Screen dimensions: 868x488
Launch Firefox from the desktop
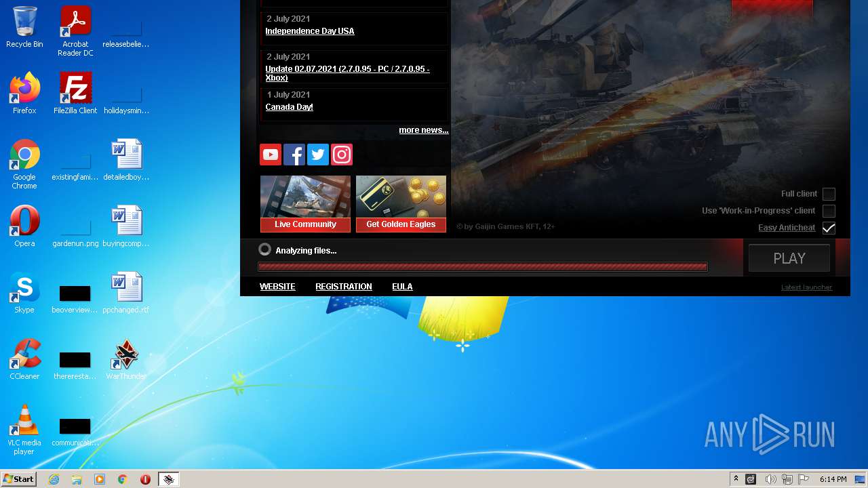click(x=24, y=94)
